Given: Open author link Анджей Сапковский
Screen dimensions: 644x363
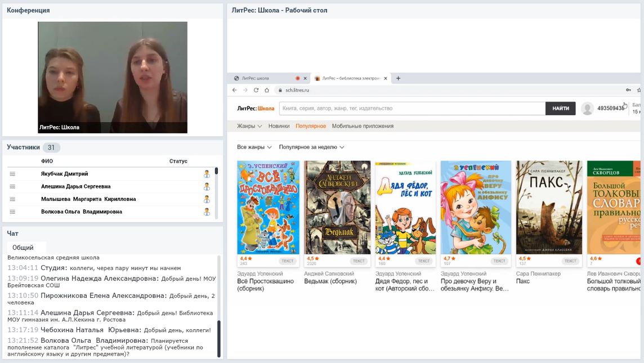Looking at the screenshot, I should 329,274.
